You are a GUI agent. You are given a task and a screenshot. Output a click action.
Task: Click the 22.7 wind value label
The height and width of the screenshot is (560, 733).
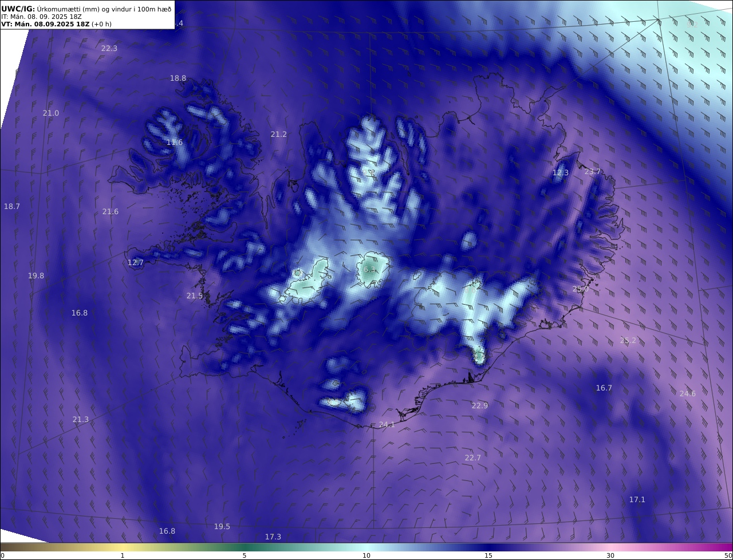pyautogui.click(x=473, y=458)
